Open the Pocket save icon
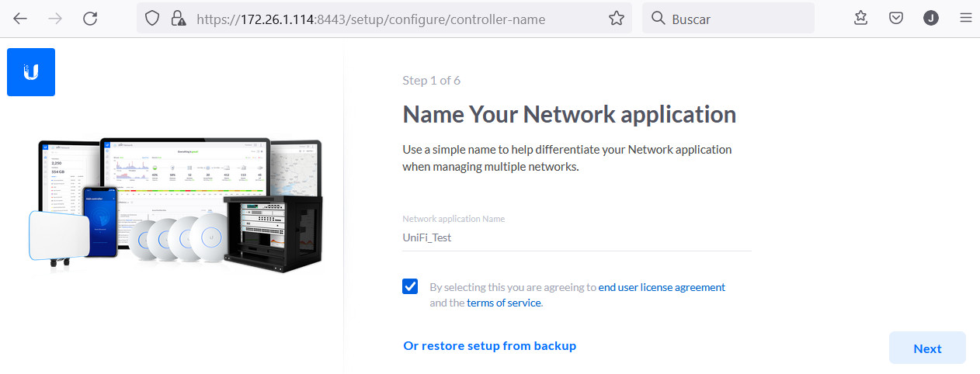The height and width of the screenshot is (374, 980). pyautogui.click(x=896, y=19)
